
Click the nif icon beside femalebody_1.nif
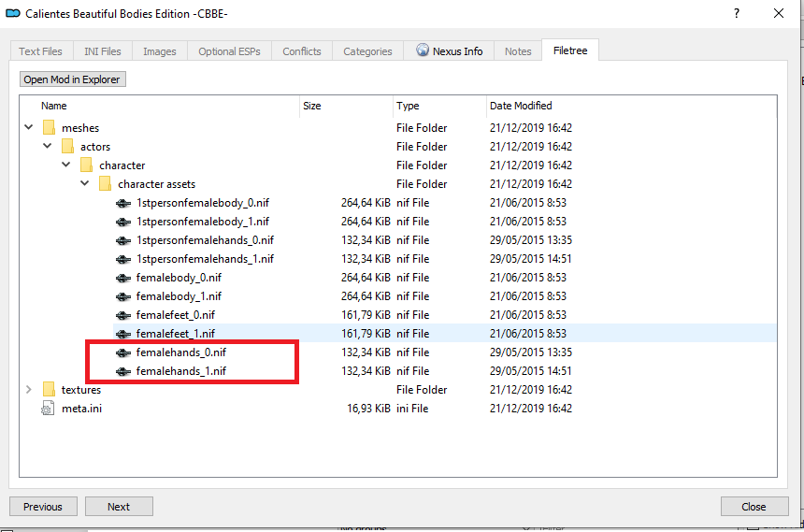click(x=123, y=296)
